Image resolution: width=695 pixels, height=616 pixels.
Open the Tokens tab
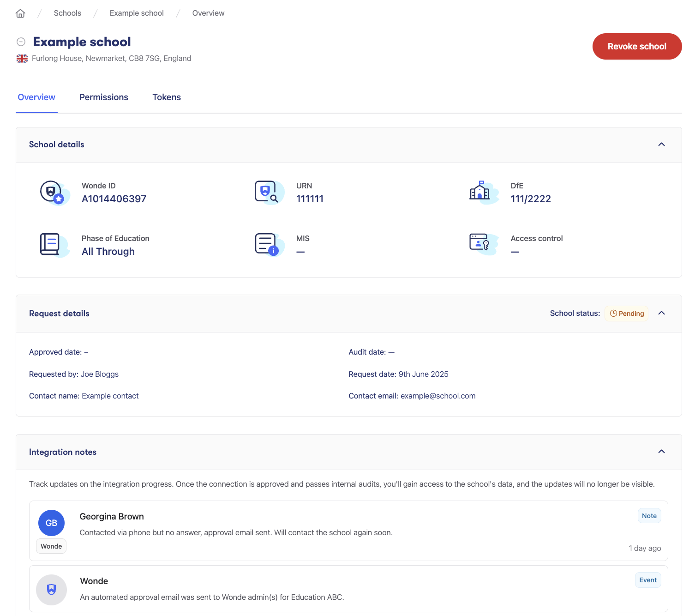pos(167,97)
